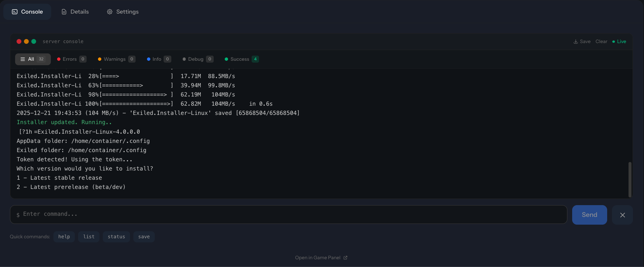This screenshot has height=267, width=644.
Task: Filter console by Errors
Action: coord(71,59)
